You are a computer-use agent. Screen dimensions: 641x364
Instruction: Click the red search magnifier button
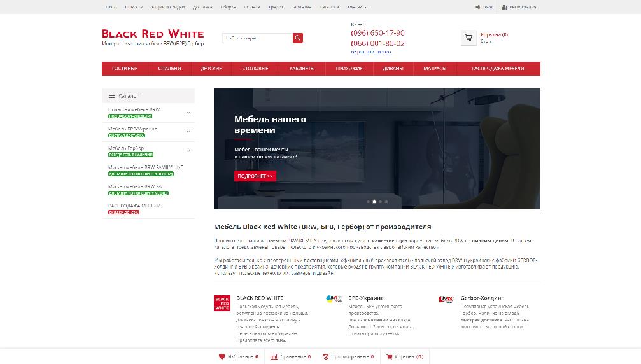pos(298,38)
